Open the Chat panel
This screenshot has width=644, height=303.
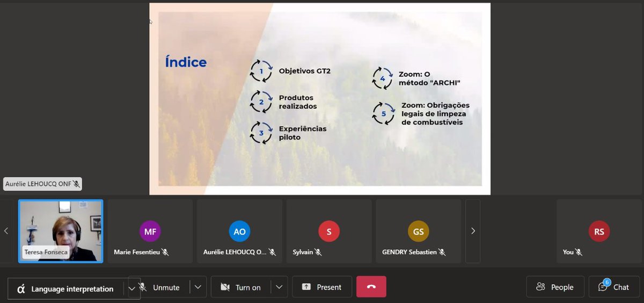[614, 287]
